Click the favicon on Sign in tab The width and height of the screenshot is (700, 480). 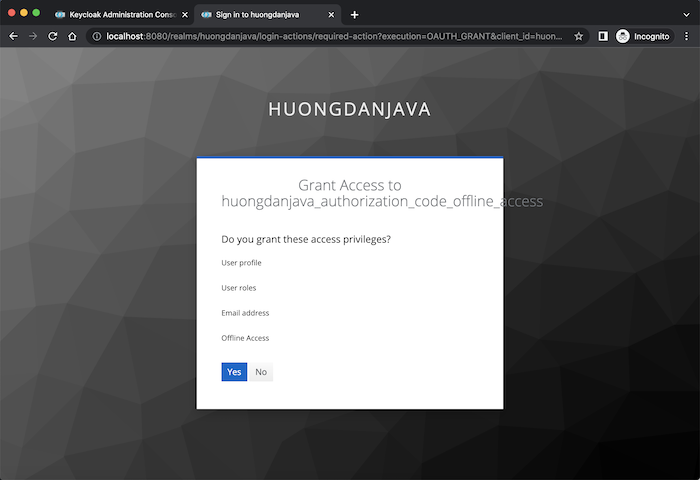click(206, 15)
